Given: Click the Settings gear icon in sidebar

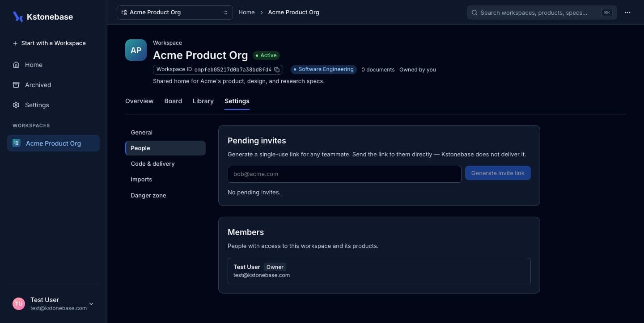Looking at the screenshot, I should (x=16, y=105).
